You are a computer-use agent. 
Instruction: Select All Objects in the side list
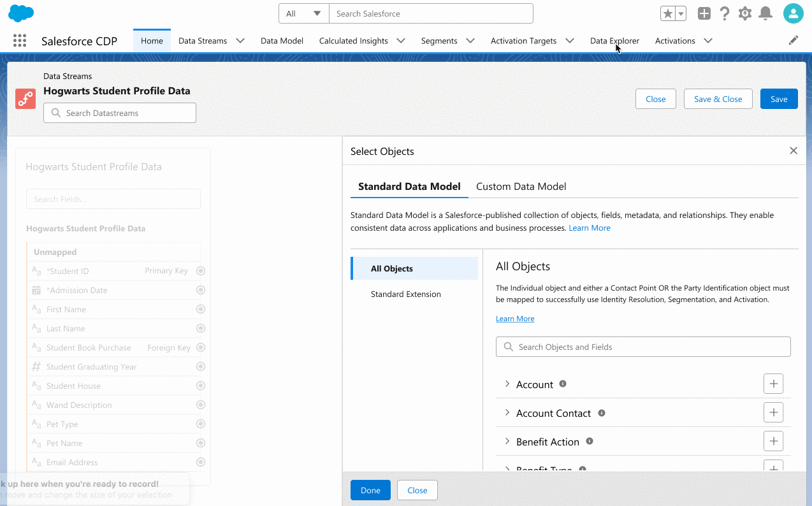point(414,268)
